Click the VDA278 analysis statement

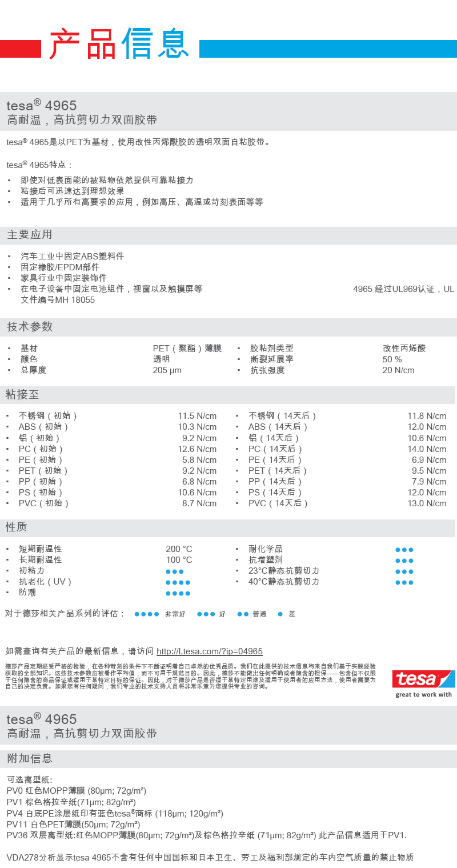(x=210, y=857)
